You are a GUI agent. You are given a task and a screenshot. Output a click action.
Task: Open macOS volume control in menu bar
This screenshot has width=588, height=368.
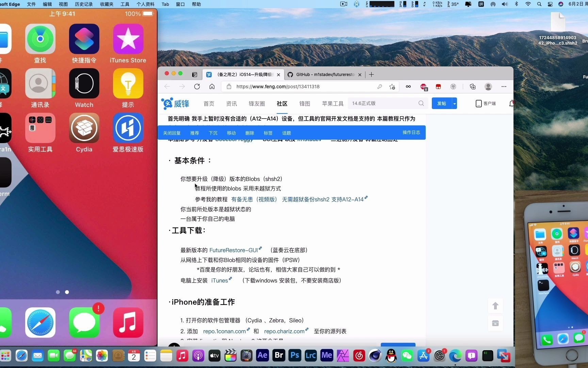click(505, 4)
